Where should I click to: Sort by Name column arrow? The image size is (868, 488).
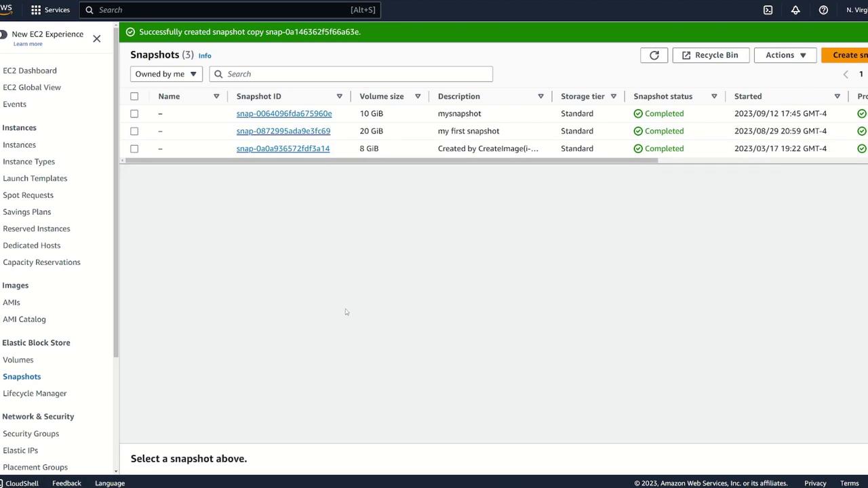click(216, 96)
